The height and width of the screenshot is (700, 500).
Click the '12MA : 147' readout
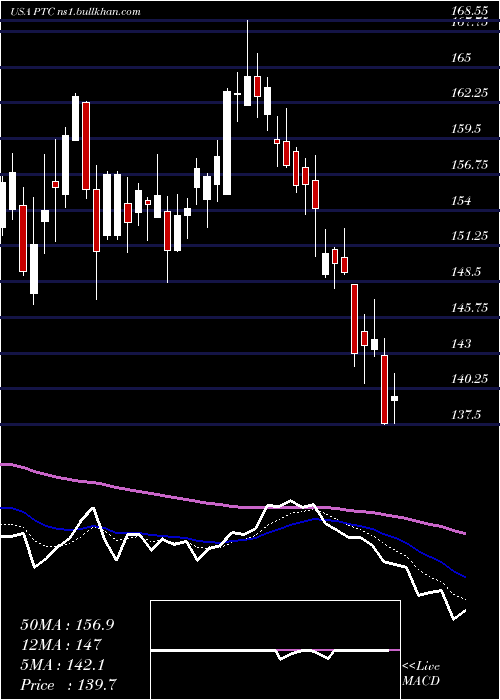coord(60,645)
